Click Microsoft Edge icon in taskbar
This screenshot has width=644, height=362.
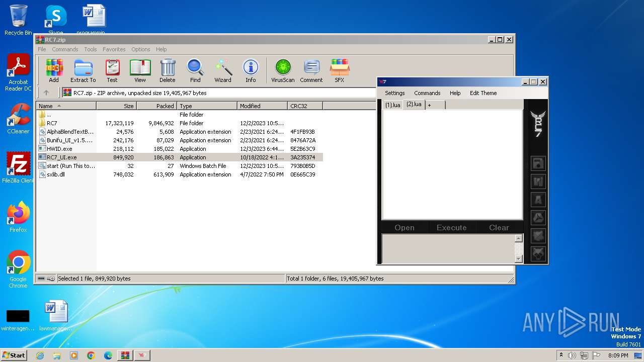click(108, 355)
